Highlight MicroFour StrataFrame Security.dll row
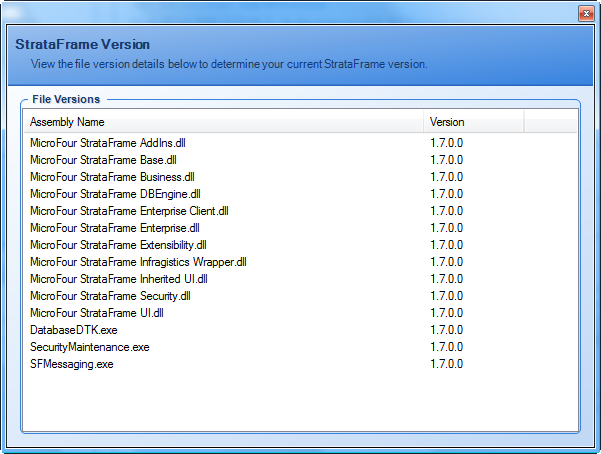This screenshot has height=454, width=601. pyautogui.click(x=110, y=296)
